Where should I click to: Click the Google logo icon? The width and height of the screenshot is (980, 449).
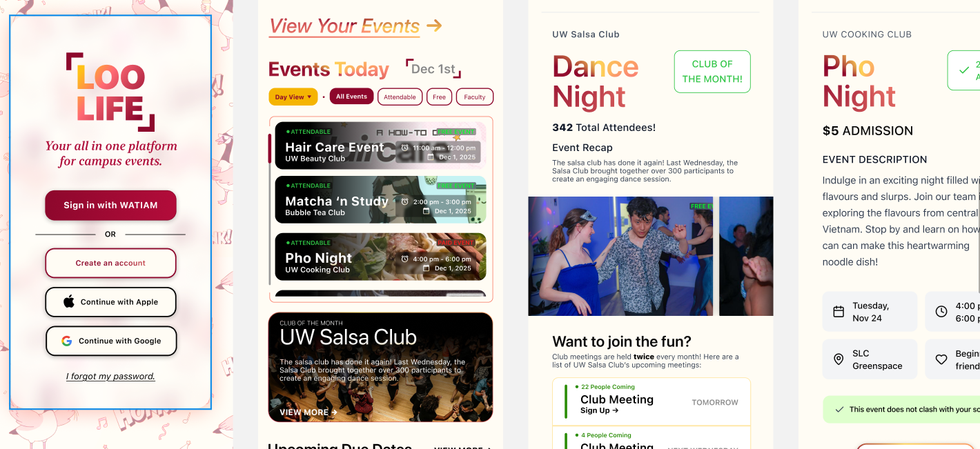67,341
